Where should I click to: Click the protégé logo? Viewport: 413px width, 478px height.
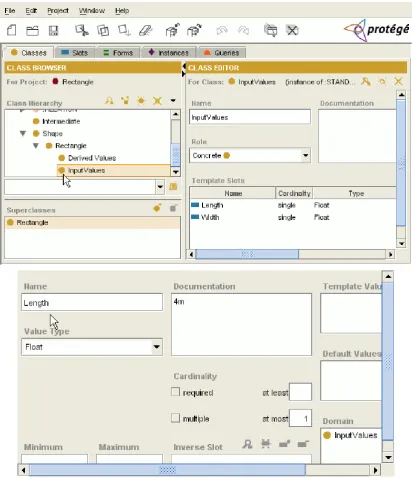[377, 30]
